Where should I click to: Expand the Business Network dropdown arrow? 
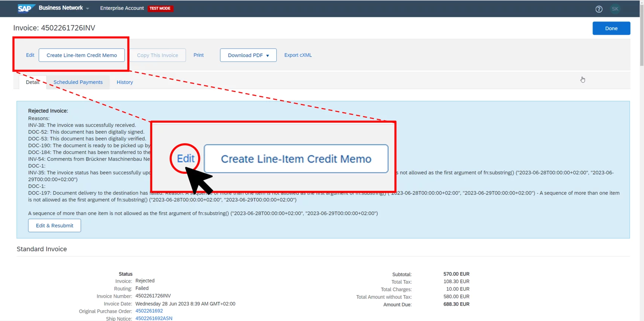88,9
